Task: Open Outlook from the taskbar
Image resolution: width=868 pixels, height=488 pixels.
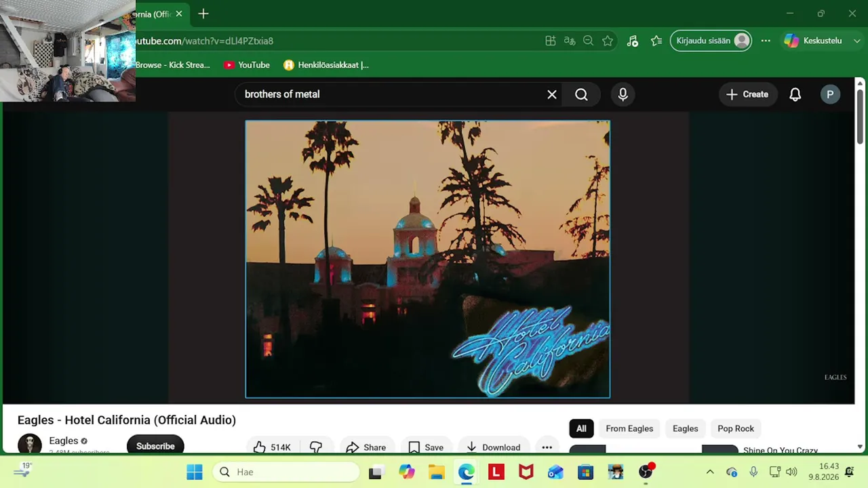Action: click(555, 472)
